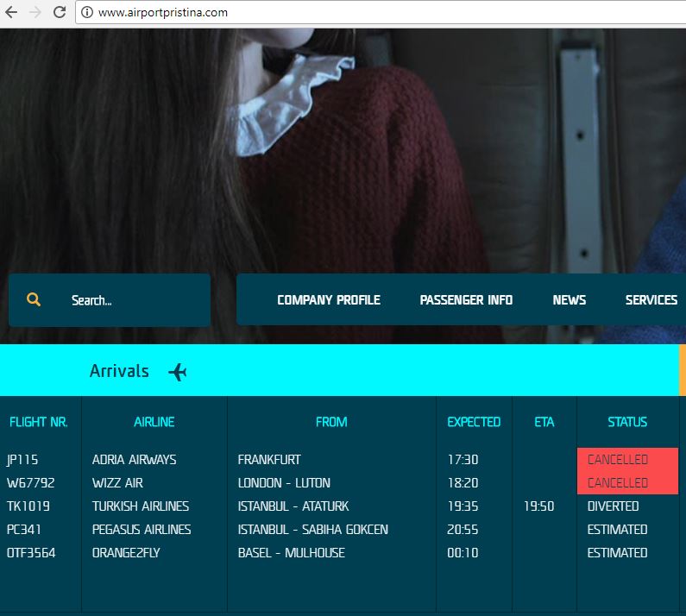Viewport: 686px width, 616px height.
Task: Click the Search... input field
Action: (110, 300)
